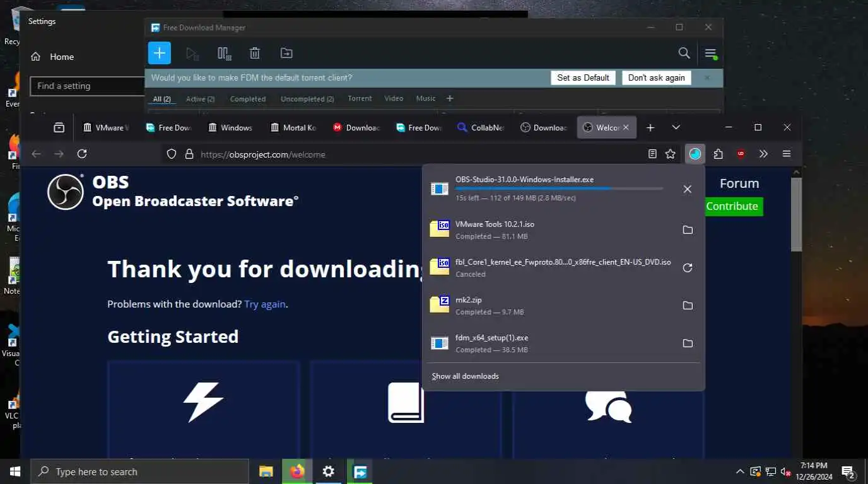Click the OBS logo on the page
The width and height of the screenshot is (868, 484).
click(66, 192)
